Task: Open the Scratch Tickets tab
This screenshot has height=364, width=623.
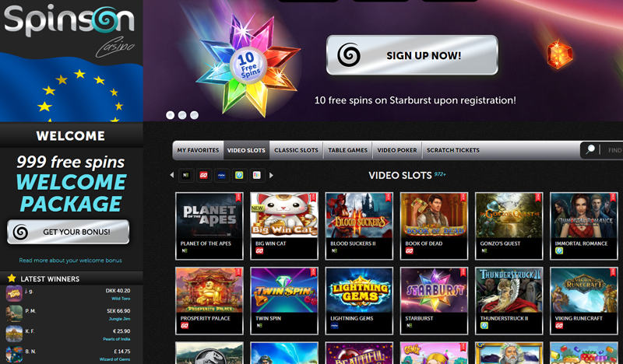Action: click(453, 150)
